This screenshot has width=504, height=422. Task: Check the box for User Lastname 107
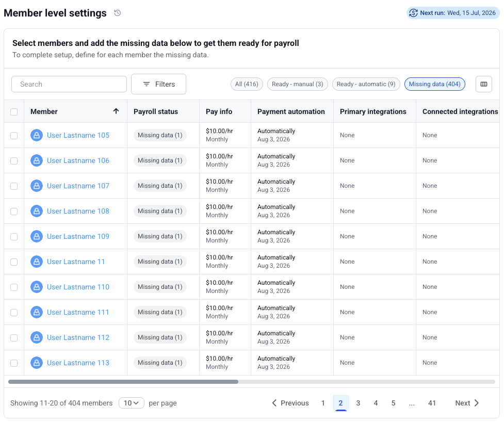14,186
